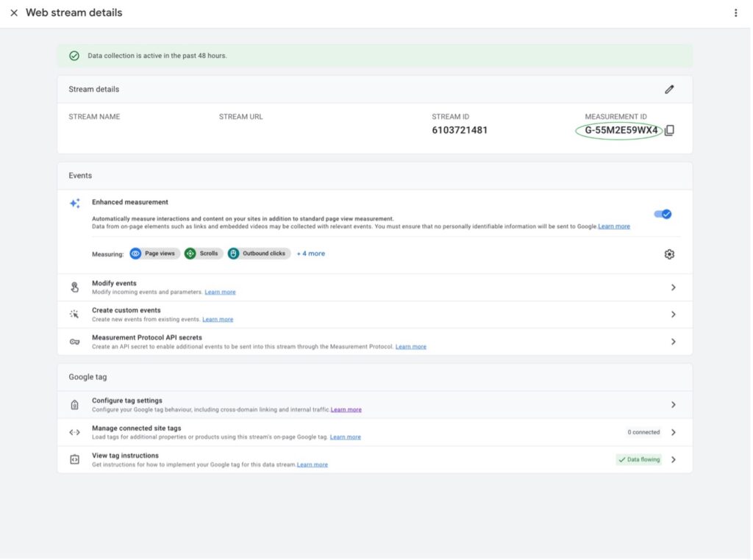Click the Enhanced measurement sparkle icon
Image resolution: width=753 pixels, height=560 pixels.
coord(74,204)
